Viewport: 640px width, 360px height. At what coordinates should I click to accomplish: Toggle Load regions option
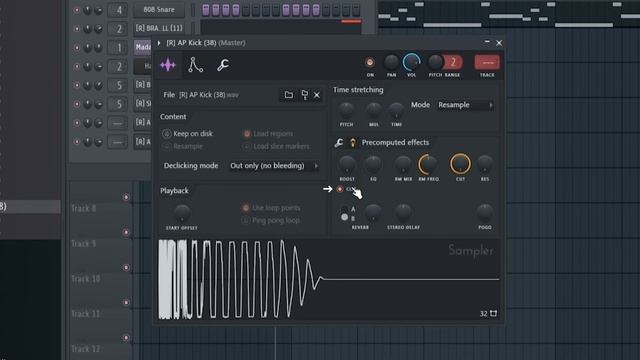tap(268, 133)
